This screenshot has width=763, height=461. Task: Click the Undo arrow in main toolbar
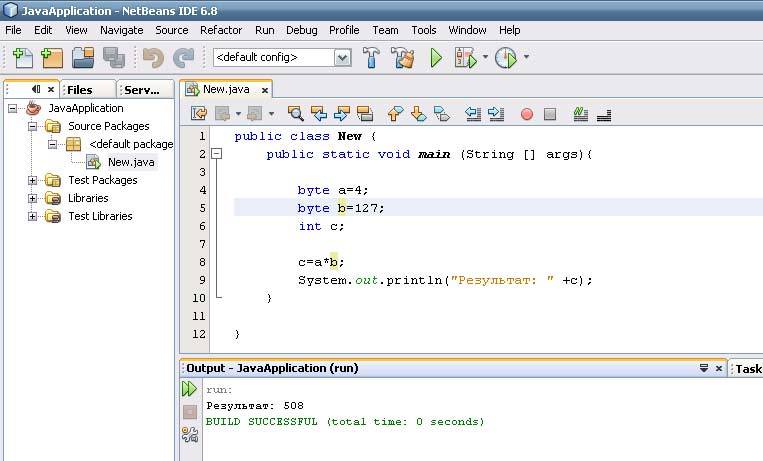(x=152, y=58)
